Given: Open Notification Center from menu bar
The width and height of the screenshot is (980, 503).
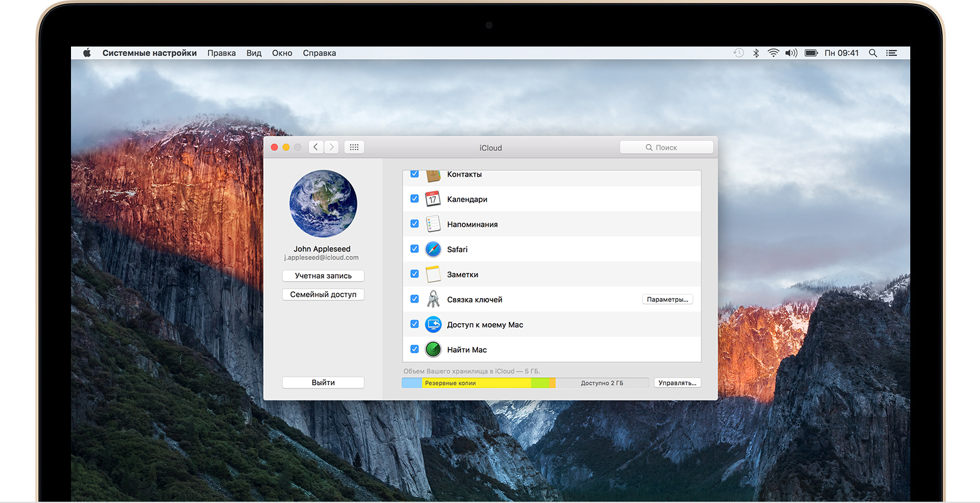Looking at the screenshot, I should [891, 53].
